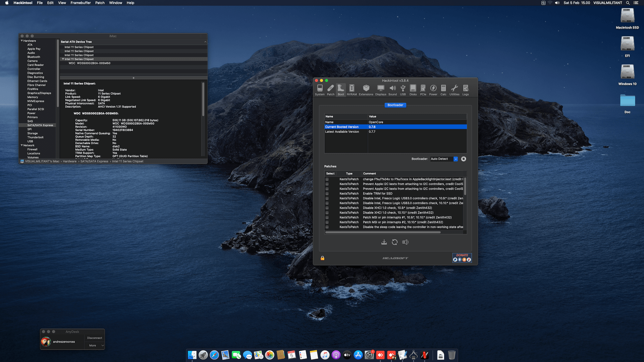Check the Enable TRIM for SSD patch

[x=327, y=194]
